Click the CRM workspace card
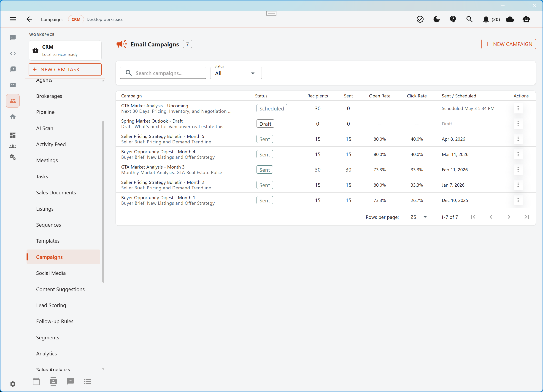The image size is (543, 392). point(65,50)
